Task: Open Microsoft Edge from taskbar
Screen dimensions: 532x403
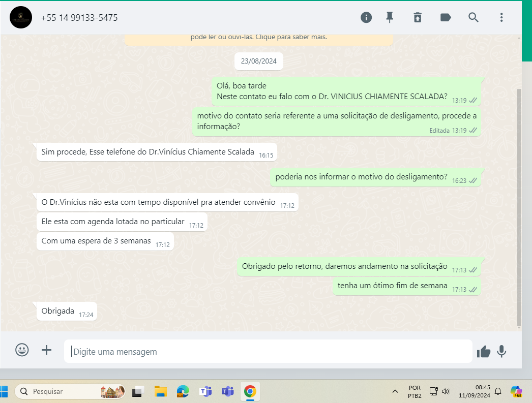Action: point(183,391)
